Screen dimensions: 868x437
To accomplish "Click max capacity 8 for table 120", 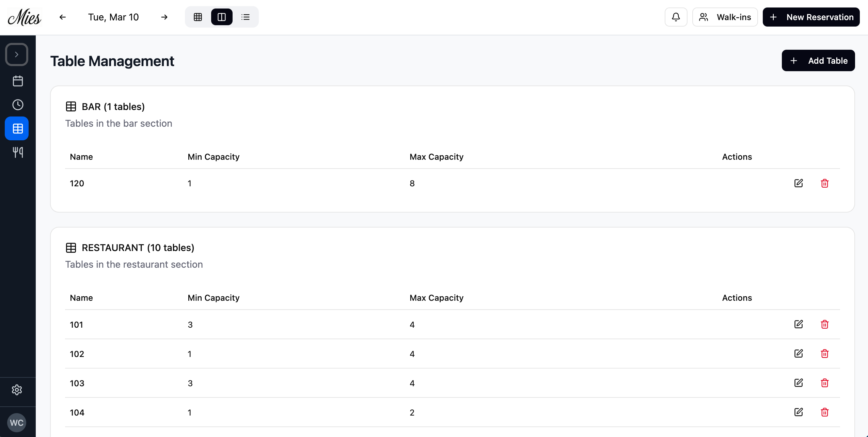I will click(412, 183).
